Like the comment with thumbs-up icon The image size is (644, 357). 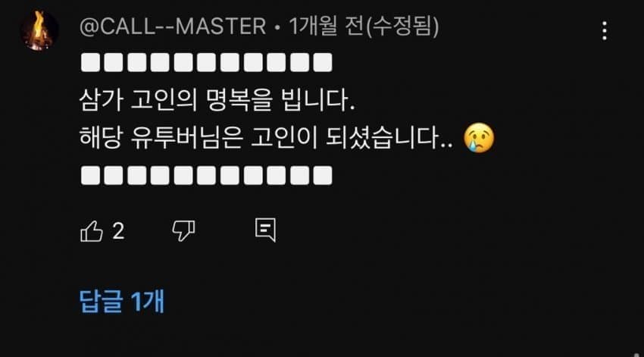[91, 231]
